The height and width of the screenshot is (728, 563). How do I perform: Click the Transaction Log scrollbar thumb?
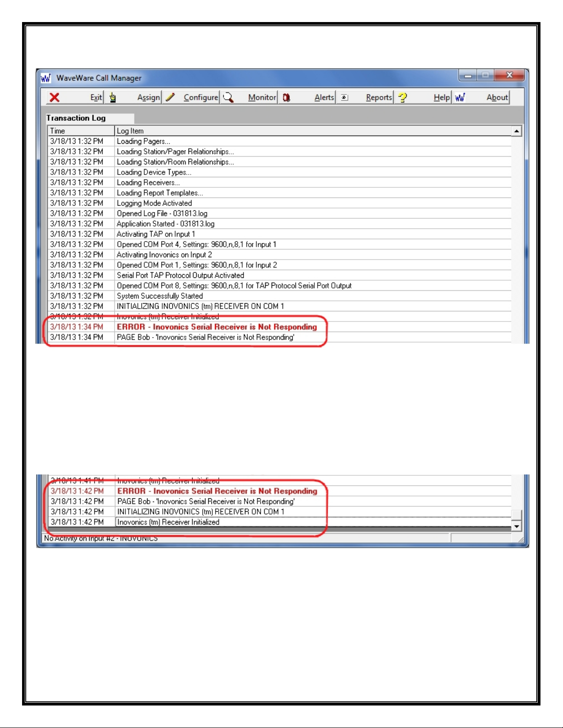click(517, 515)
